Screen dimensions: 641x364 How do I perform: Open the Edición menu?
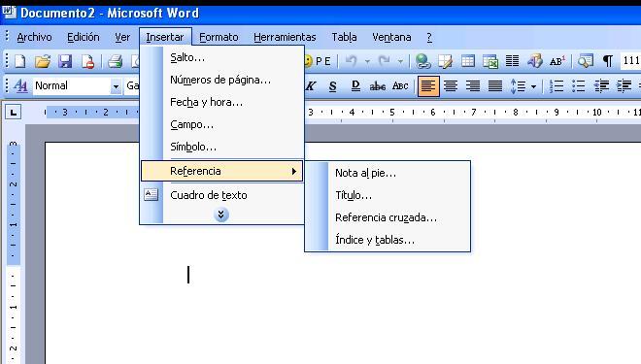[83, 37]
